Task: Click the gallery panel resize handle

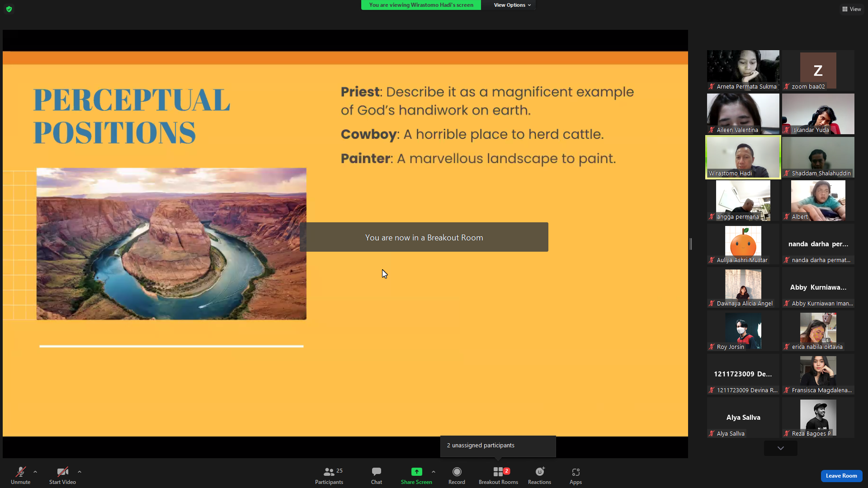Action: [x=691, y=244]
